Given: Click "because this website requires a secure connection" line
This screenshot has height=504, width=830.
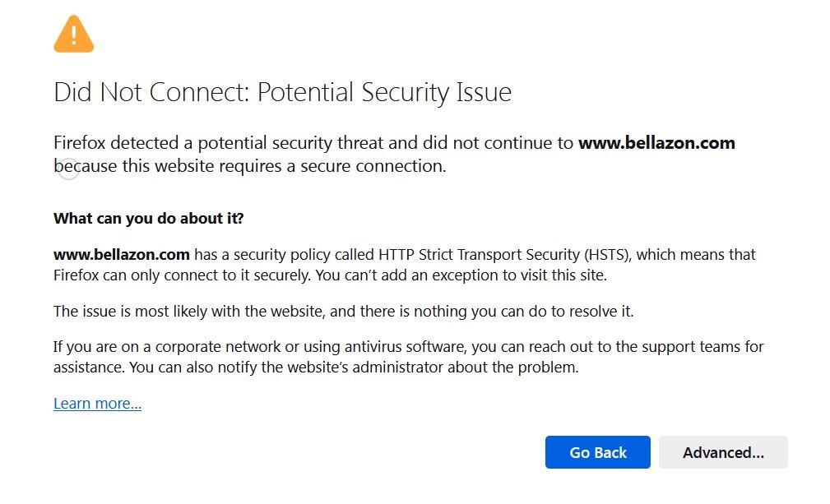Looking at the screenshot, I should point(250,166).
